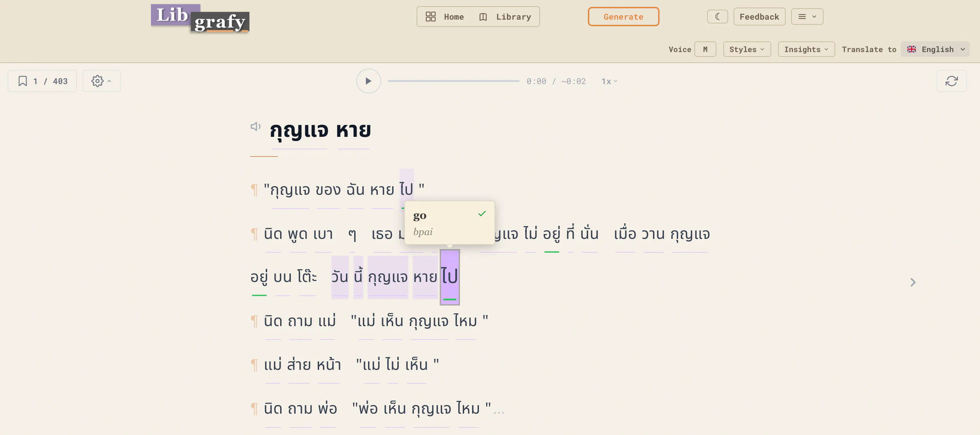Click the Libgrafy logo
This screenshot has height=435, width=980.
(200, 18)
